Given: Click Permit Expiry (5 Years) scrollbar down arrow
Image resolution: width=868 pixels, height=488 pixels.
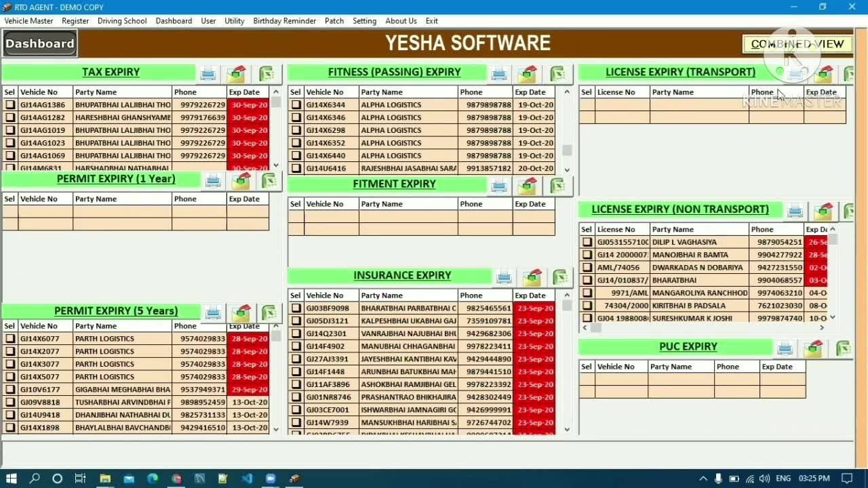Looking at the screenshot, I should pos(276,429).
